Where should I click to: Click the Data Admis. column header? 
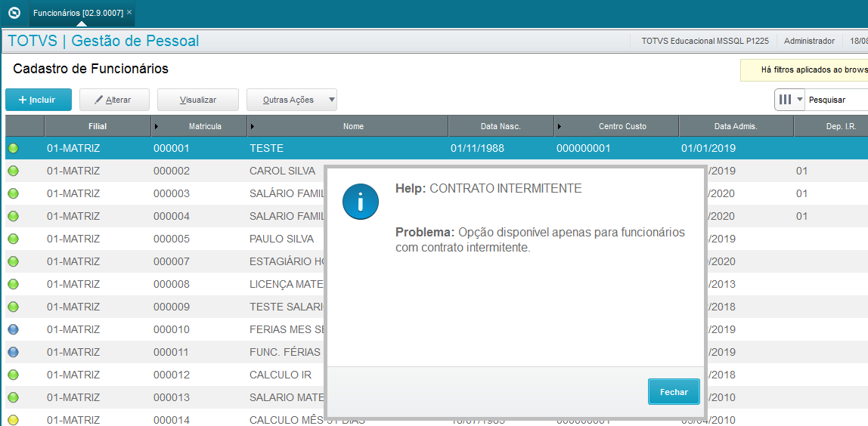[736, 126]
